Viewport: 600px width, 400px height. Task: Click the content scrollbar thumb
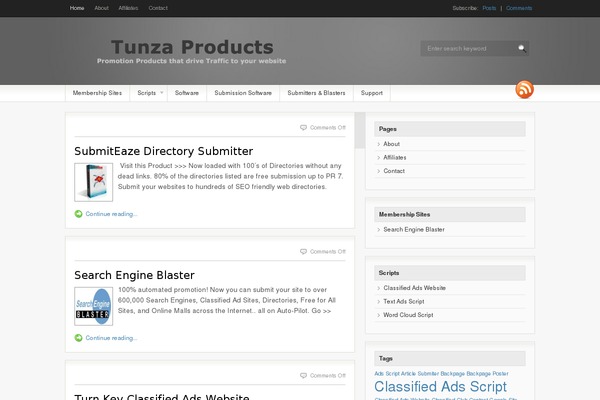click(x=360, y=130)
